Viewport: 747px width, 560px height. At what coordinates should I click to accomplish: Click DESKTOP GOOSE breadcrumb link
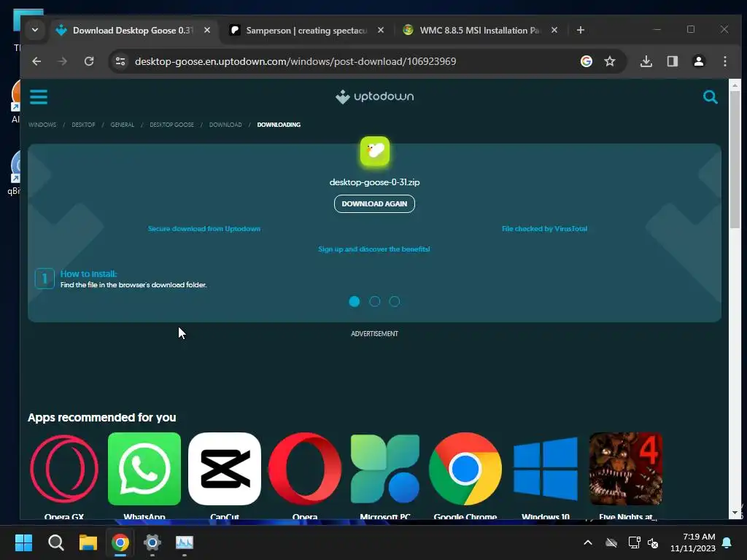point(172,125)
